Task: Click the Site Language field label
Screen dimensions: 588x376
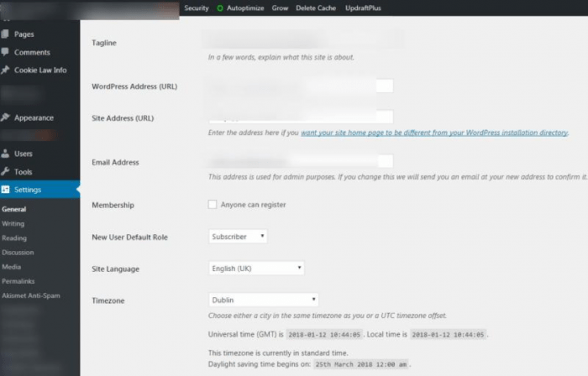Action: (116, 269)
